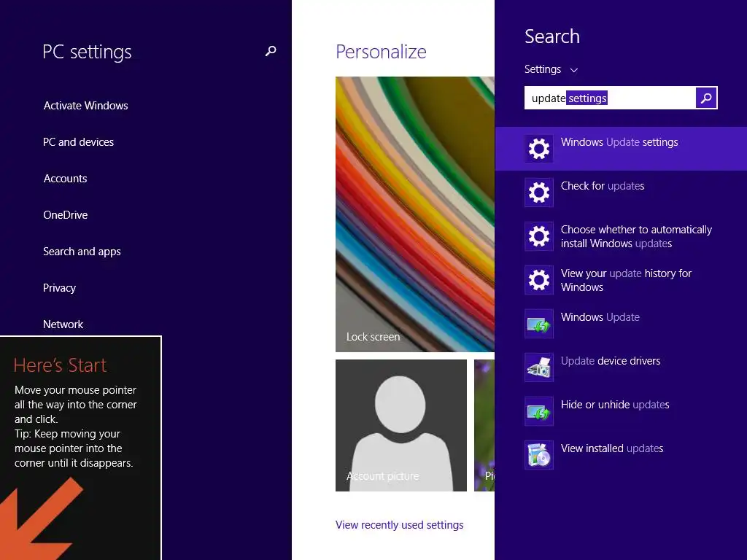The height and width of the screenshot is (560, 747).
Task: Open the Hide or unhide updates result
Action: click(621, 411)
